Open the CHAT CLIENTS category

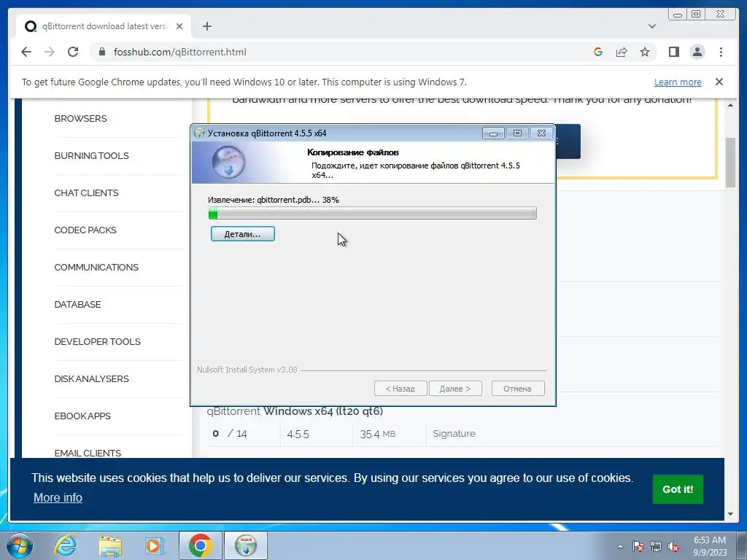pos(86,192)
